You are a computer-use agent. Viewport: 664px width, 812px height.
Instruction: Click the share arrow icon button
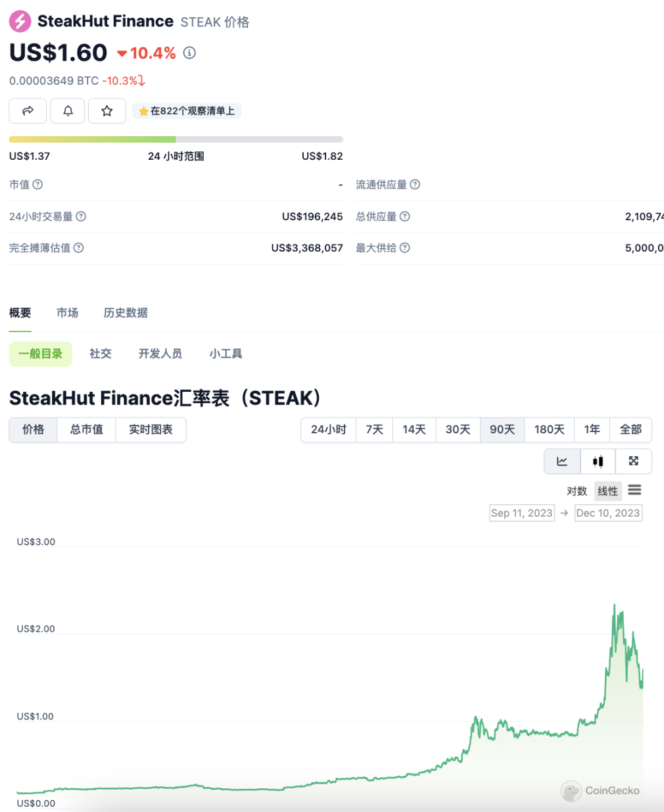coord(28,111)
